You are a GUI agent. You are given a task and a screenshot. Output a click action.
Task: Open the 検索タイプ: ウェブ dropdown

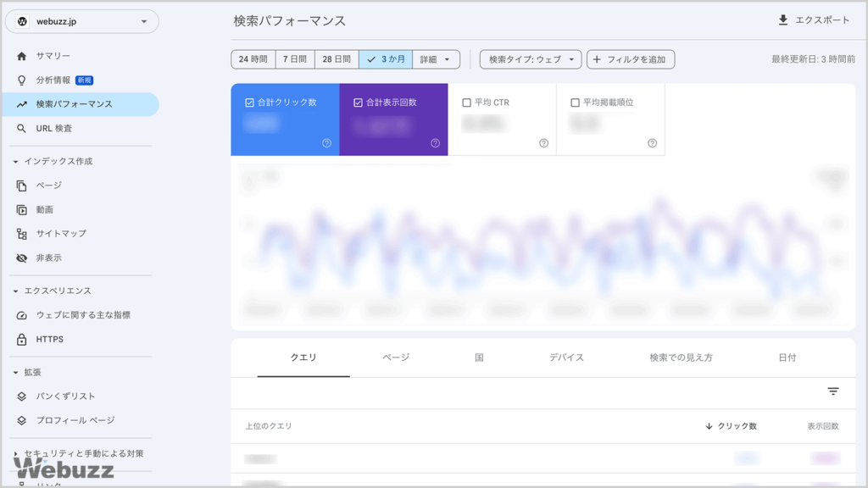(531, 59)
